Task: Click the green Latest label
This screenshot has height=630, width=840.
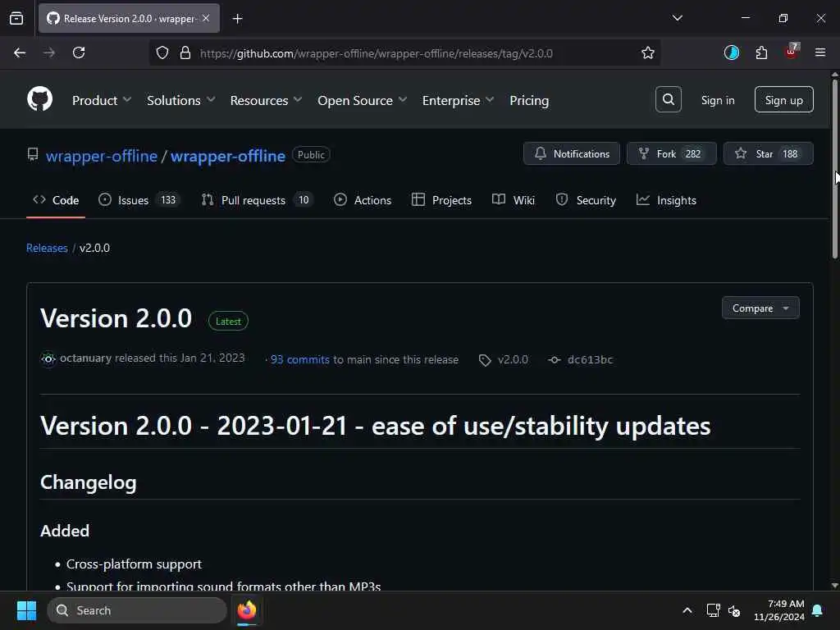Action: coord(228,321)
